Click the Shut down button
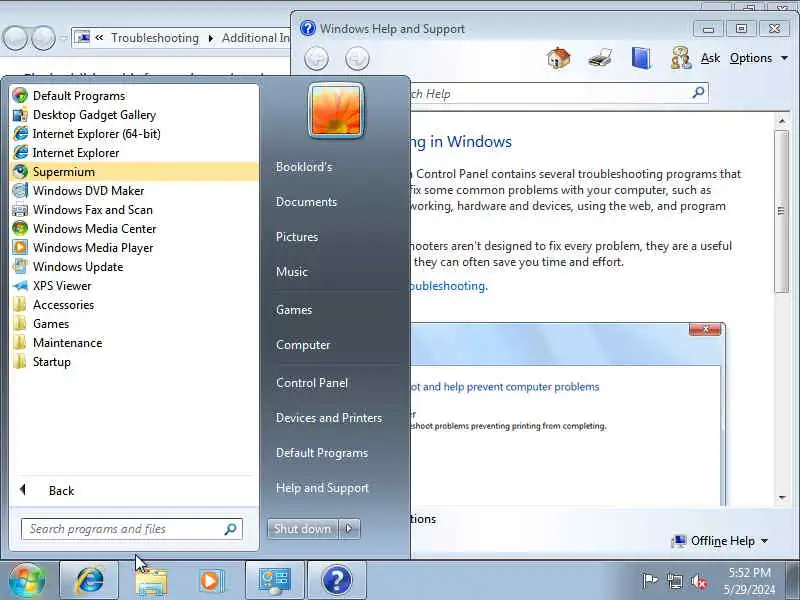The width and height of the screenshot is (800, 600). click(302, 529)
